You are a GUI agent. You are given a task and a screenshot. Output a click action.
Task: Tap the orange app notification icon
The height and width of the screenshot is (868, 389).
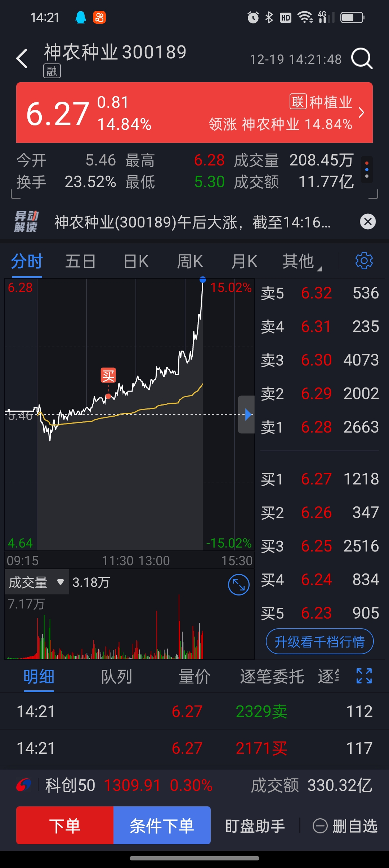[99, 17]
